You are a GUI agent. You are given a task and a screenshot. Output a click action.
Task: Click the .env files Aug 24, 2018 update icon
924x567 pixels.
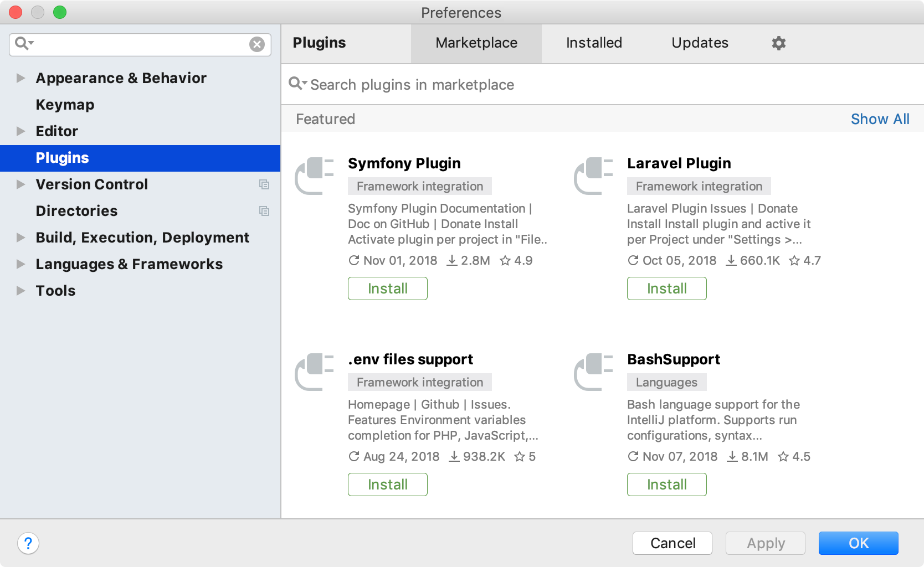[354, 456]
